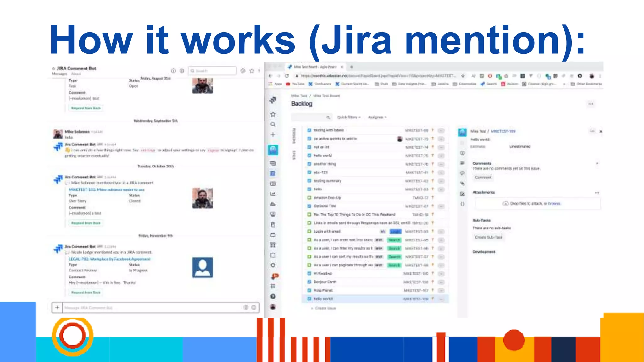
Task: Open more actions menu for issue detail
Action: click(592, 131)
